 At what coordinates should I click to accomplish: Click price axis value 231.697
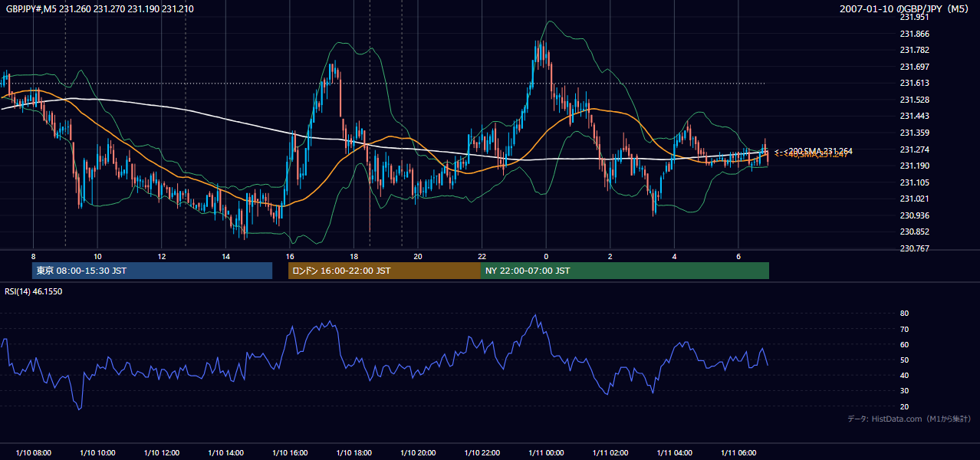pyautogui.click(x=914, y=67)
